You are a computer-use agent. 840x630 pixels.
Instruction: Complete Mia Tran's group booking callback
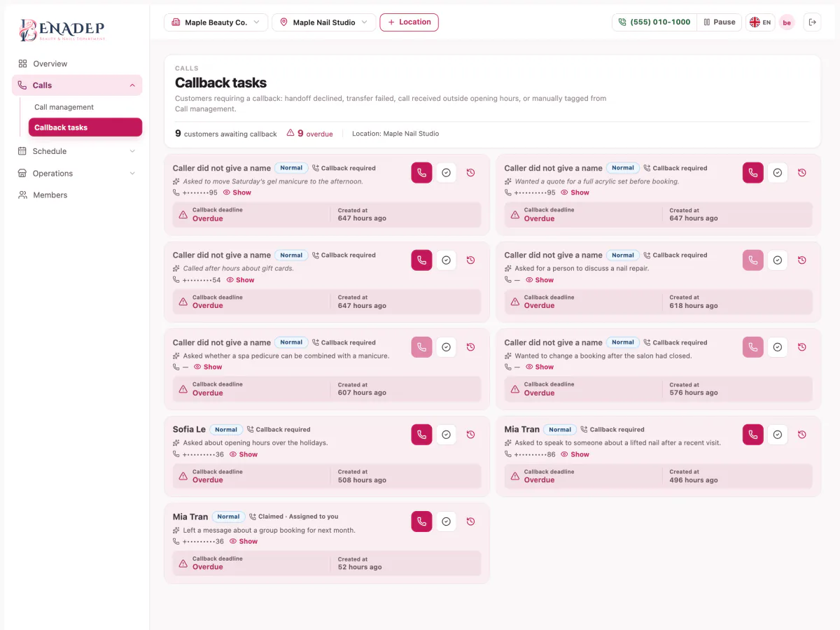pos(446,521)
